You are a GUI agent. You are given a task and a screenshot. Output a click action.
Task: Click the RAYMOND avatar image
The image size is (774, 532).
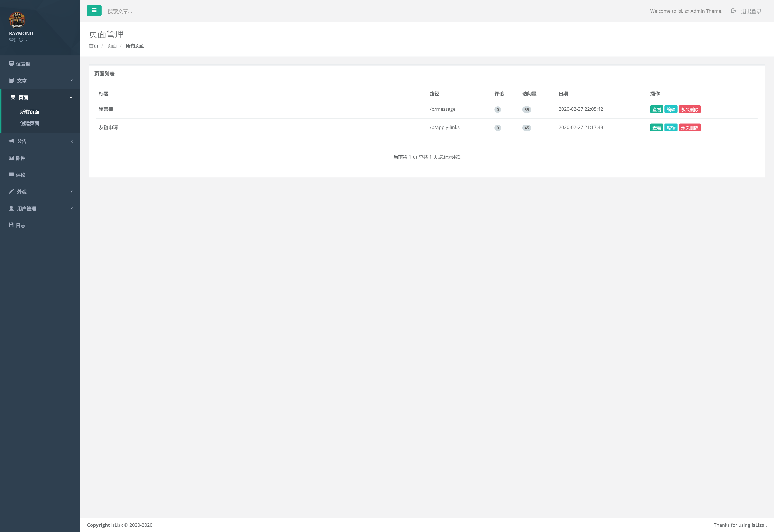(x=17, y=20)
